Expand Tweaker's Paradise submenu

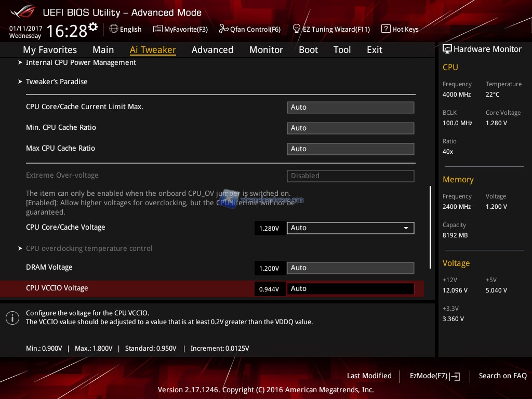click(57, 82)
